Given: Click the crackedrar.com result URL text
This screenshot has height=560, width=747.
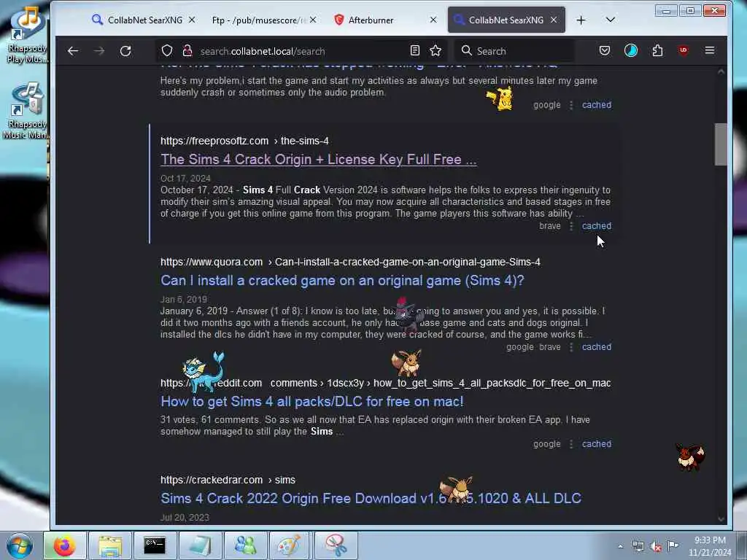Looking at the screenshot, I should (212, 480).
